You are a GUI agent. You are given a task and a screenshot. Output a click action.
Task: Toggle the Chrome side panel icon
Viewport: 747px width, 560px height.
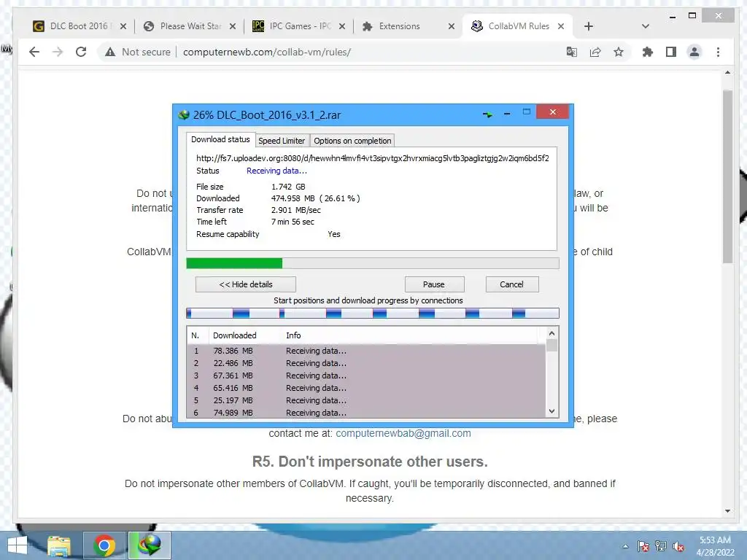671,52
